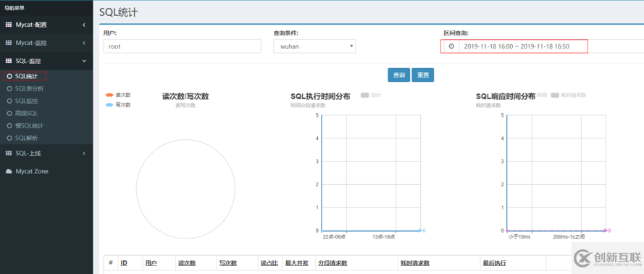Viewport: 644px width, 274px height.
Task: Click the 用户 input field containing root
Action: click(182, 46)
